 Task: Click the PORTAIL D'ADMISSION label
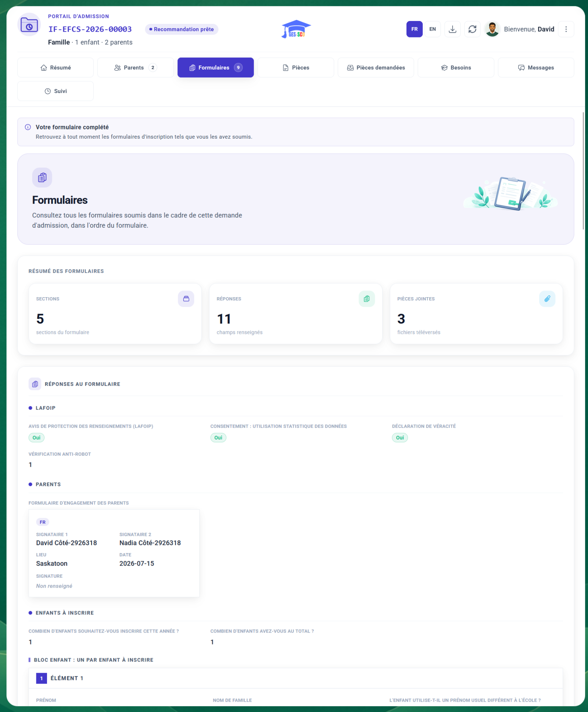tap(79, 16)
